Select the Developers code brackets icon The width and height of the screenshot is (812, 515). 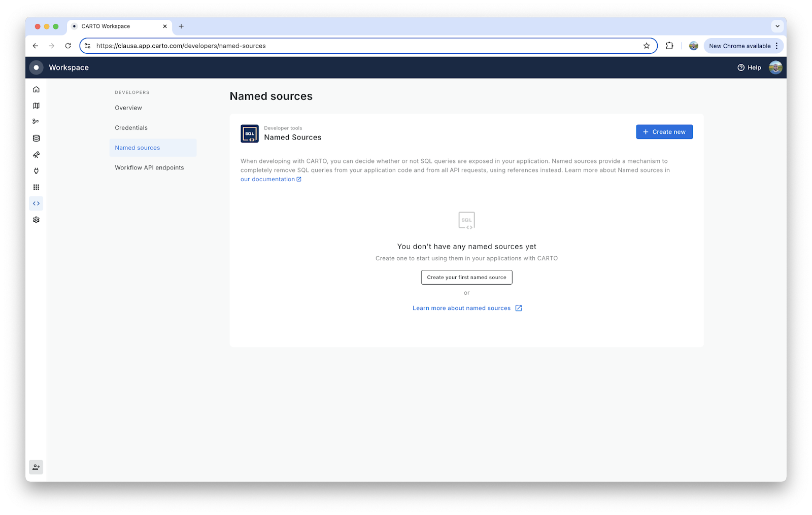coord(36,203)
